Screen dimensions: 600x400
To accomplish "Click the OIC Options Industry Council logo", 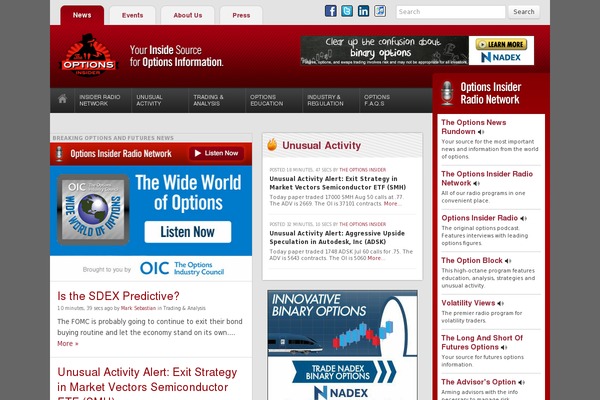I will coord(182,268).
